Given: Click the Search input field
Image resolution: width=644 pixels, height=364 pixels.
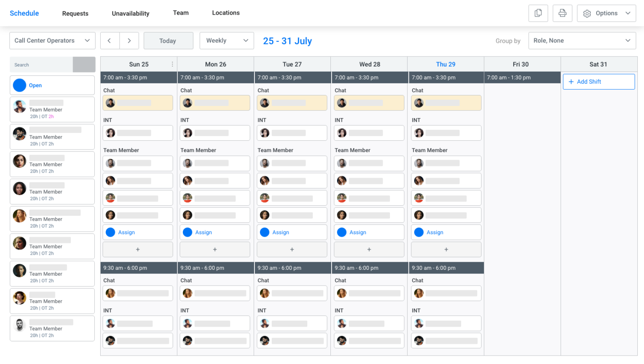Looking at the screenshot, I should click(x=41, y=65).
